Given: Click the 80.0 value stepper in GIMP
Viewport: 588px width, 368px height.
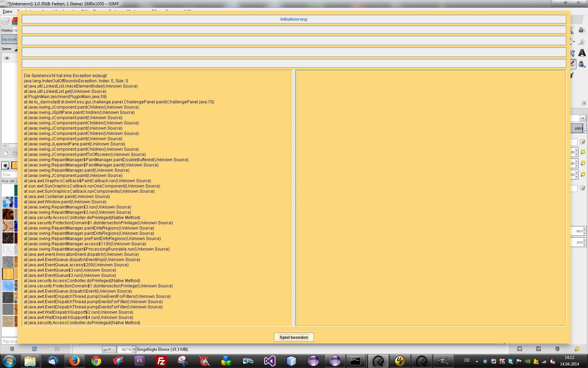Looking at the screenshot, I should point(584,231).
